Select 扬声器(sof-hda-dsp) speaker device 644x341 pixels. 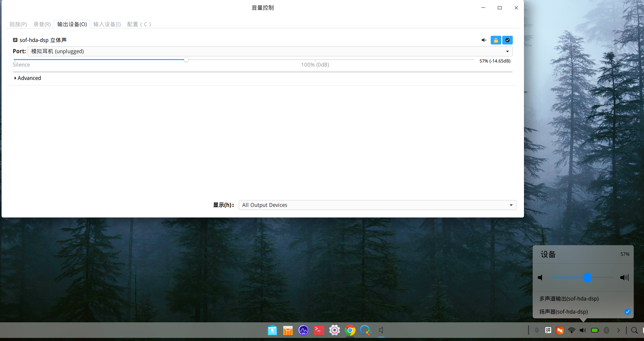(563, 312)
